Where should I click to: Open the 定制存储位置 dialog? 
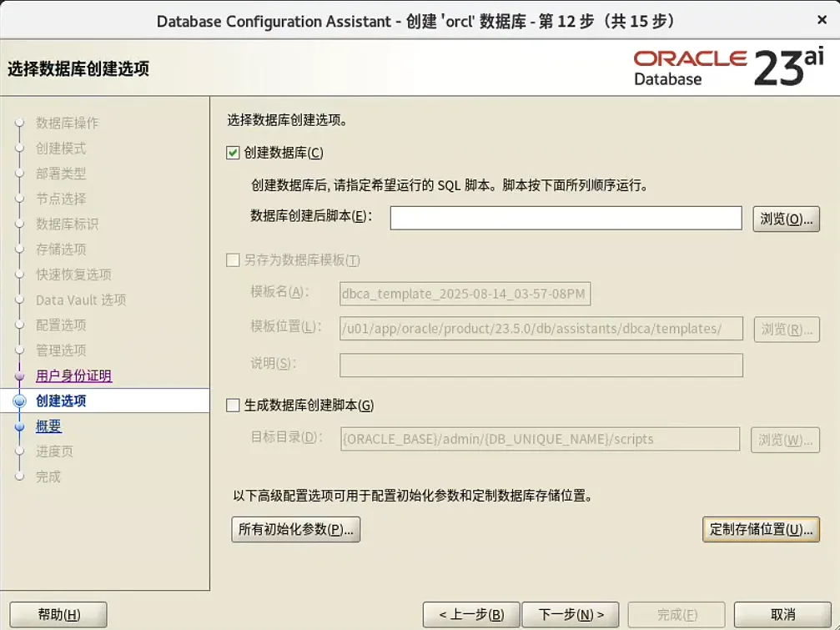761,529
